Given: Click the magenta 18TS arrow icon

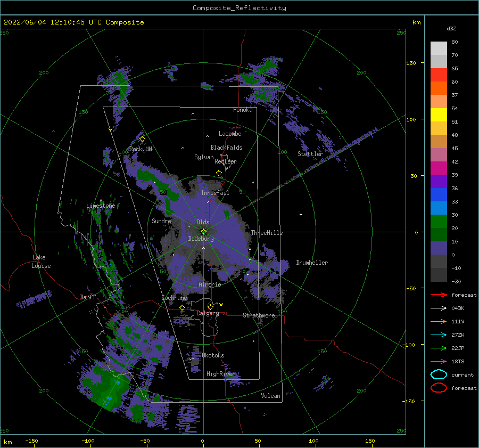Looking at the screenshot, I should (x=439, y=362).
